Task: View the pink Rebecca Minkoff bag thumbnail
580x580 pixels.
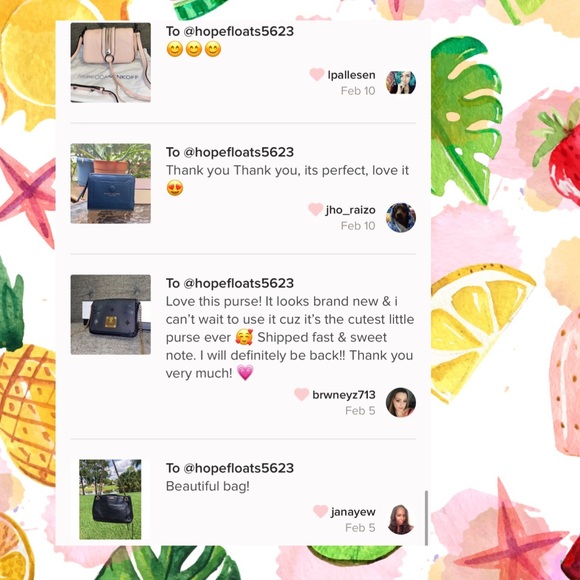Action: (x=111, y=63)
